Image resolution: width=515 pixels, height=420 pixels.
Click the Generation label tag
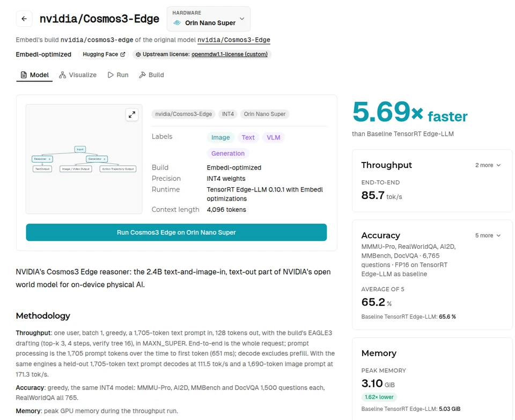coord(228,153)
